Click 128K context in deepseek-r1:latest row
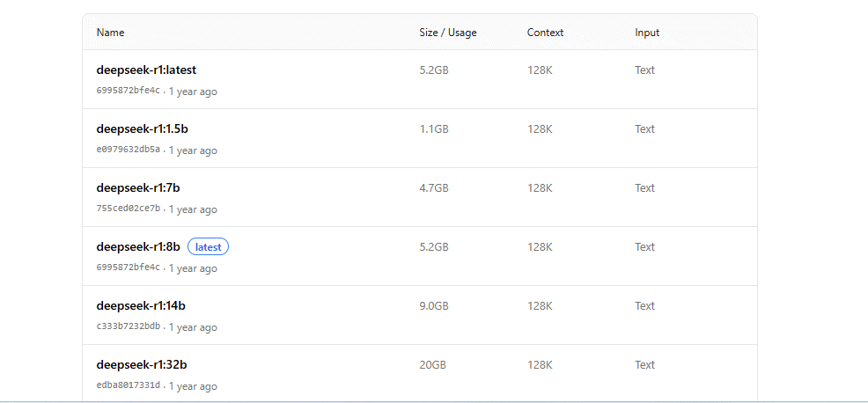Viewport: 868px width, 403px height. [540, 70]
